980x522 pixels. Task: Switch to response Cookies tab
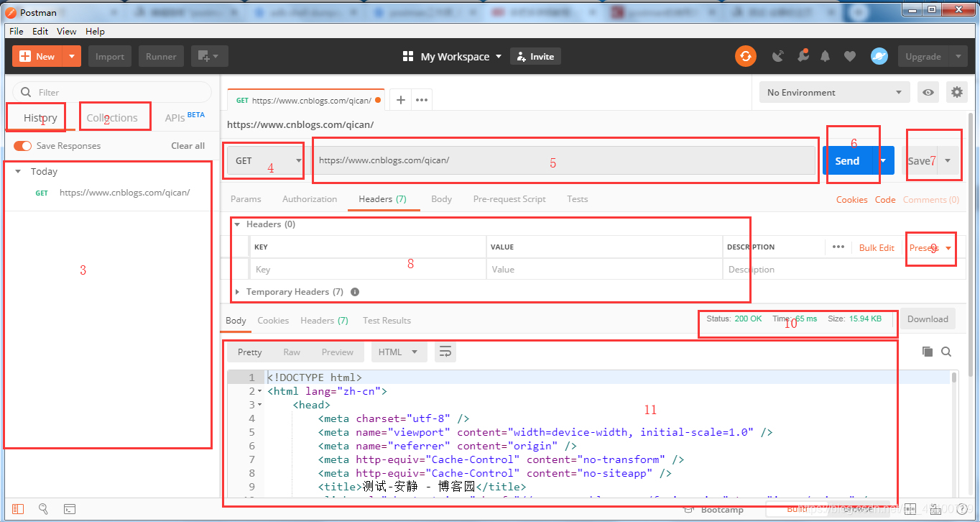[273, 321]
